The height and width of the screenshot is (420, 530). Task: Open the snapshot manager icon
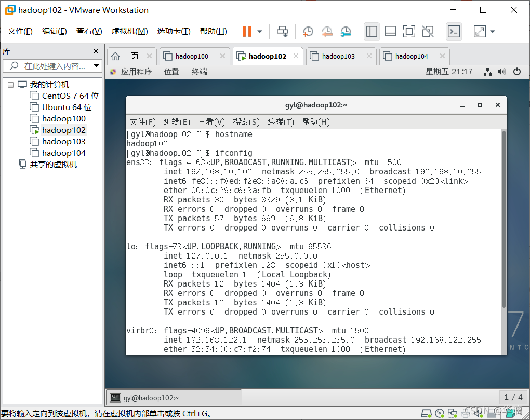[346, 31]
